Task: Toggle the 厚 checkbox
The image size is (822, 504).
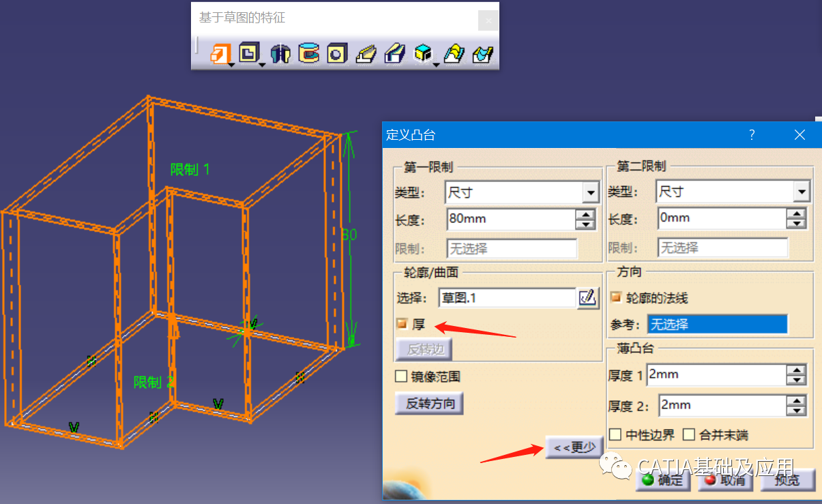Action: coord(401,325)
